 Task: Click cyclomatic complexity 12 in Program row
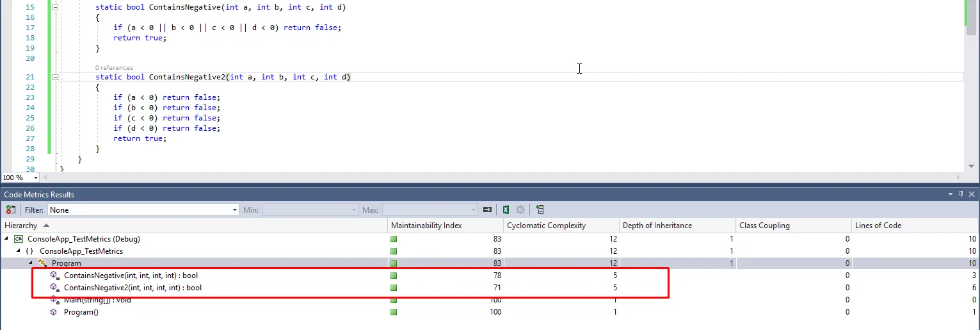pyautogui.click(x=613, y=263)
